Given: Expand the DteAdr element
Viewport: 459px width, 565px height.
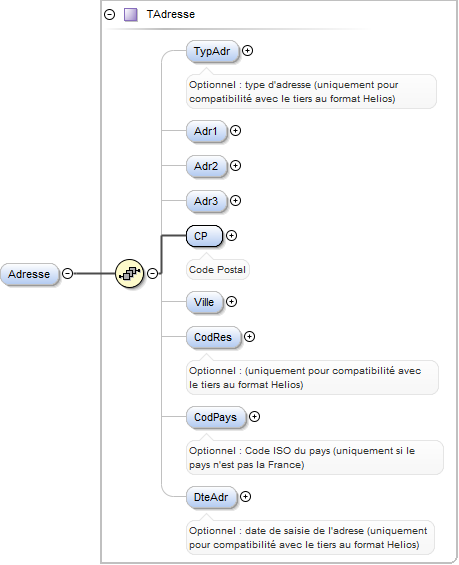Looking at the screenshot, I should coord(245,497).
